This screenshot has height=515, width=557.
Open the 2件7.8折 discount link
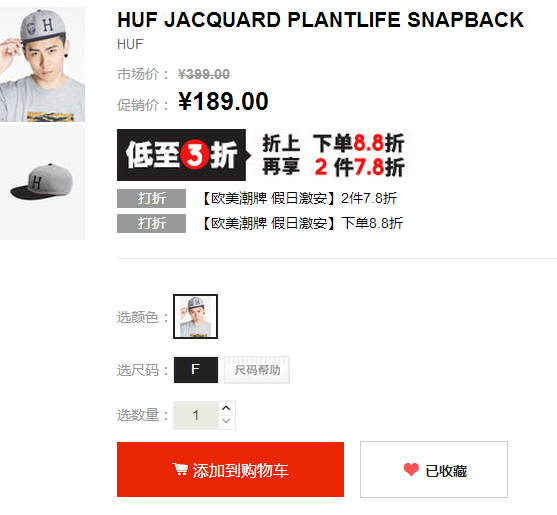(x=299, y=198)
